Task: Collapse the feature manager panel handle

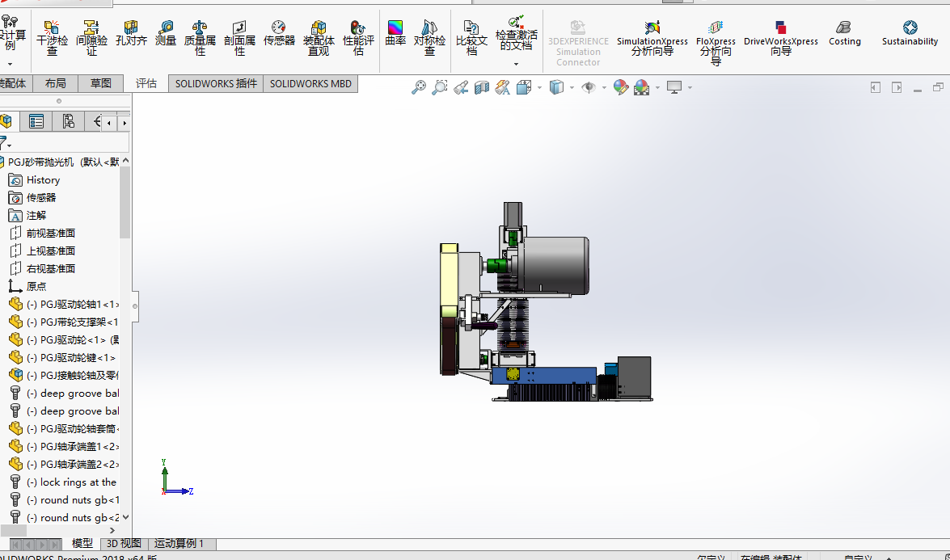Action: pyautogui.click(x=134, y=305)
